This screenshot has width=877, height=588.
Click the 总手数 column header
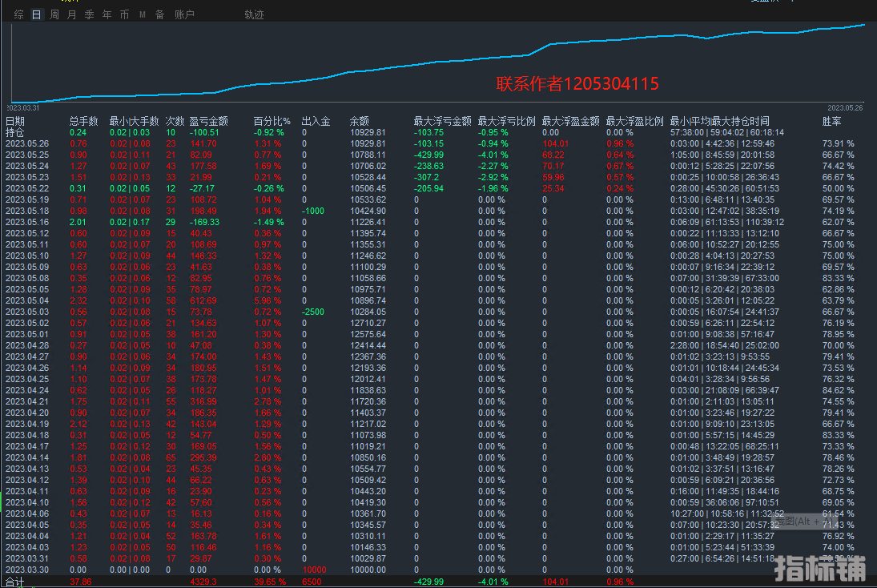(x=84, y=121)
